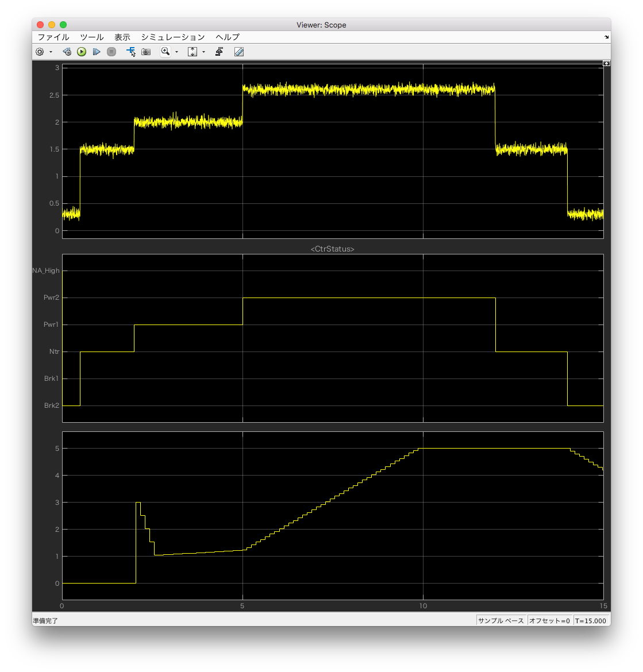The image size is (643, 672).
Task: Activate the signal selector highlight tool
Action: 131,52
